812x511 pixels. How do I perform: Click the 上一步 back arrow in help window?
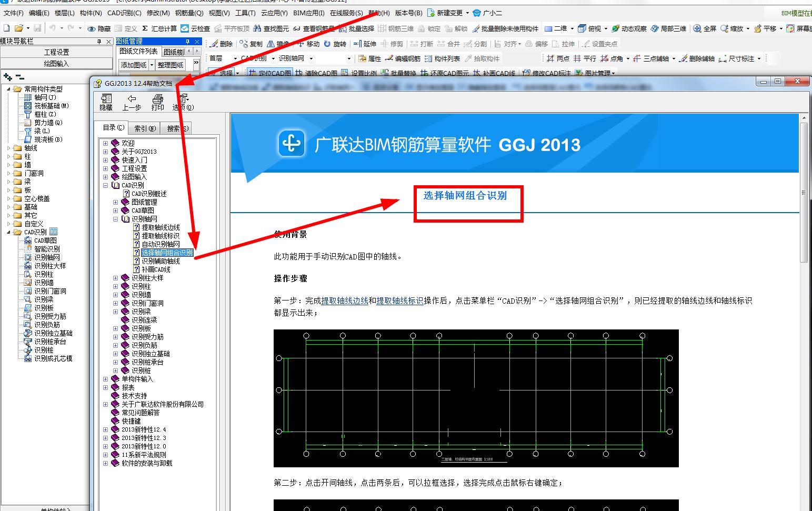point(132,102)
